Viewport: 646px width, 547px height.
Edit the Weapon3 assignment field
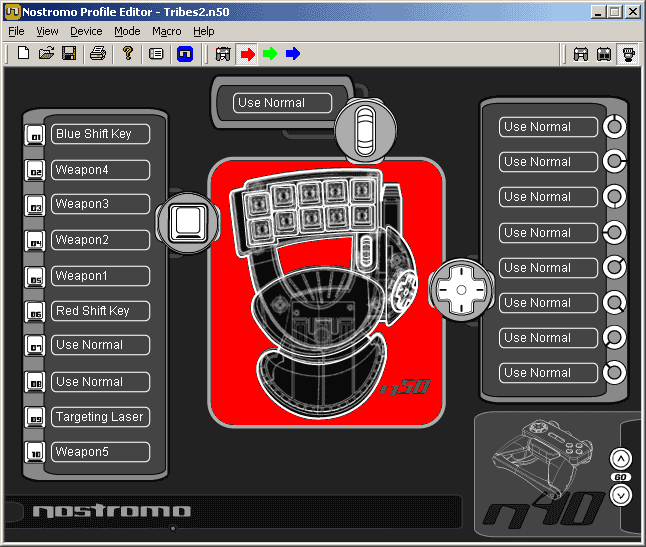(101, 204)
